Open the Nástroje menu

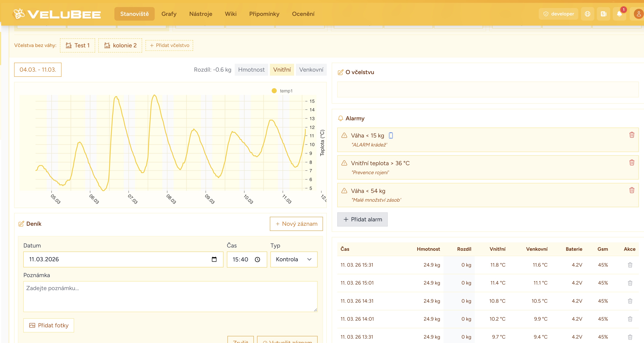coord(201,14)
